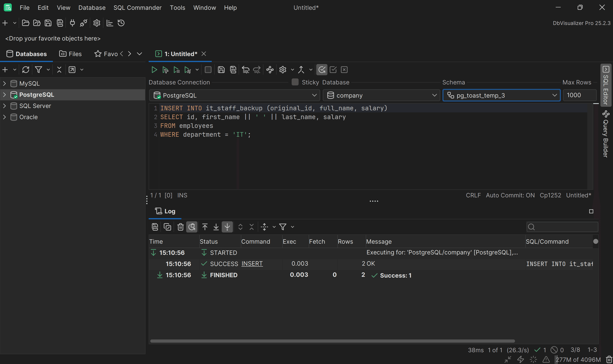The width and height of the screenshot is (613, 364).
Task: Click the CRLF line ending indicator
Action: pyautogui.click(x=473, y=195)
